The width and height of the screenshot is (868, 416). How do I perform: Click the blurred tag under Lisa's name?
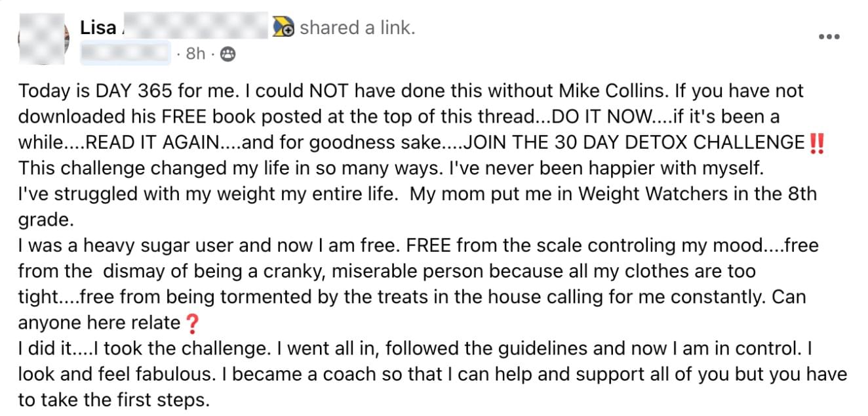click(125, 53)
